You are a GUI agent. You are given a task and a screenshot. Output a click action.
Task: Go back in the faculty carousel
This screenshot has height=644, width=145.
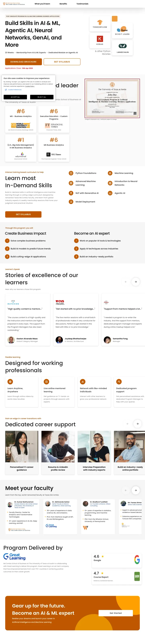[x=126, y=490]
